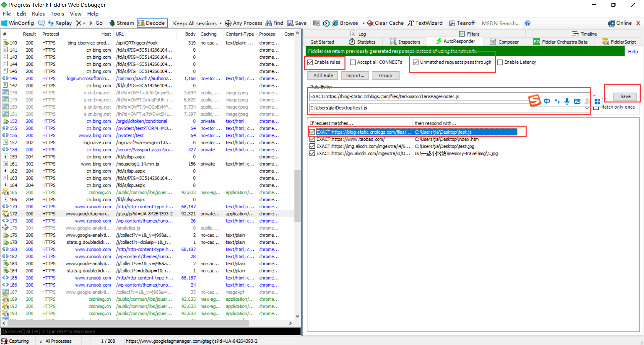Screen dimensions: 644x345
Task: Toggle the Match only once checkbox
Action: coord(596,108)
